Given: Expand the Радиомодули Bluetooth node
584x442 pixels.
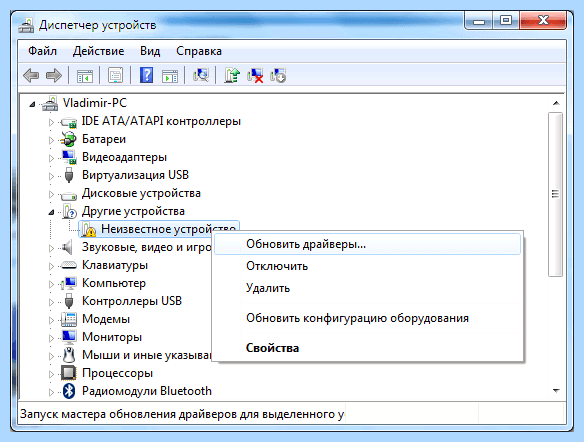Looking at the screenshot, I should click(51, 392).
